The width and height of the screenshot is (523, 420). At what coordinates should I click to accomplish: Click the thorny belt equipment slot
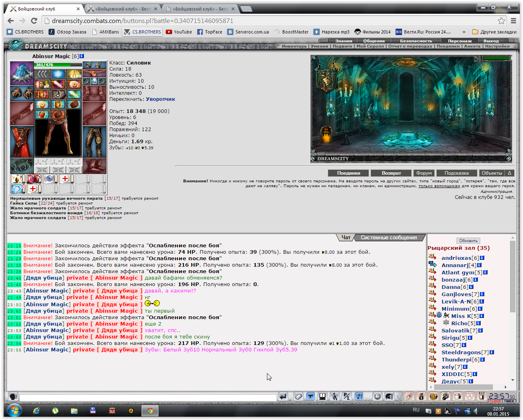[x=22, y=166]
